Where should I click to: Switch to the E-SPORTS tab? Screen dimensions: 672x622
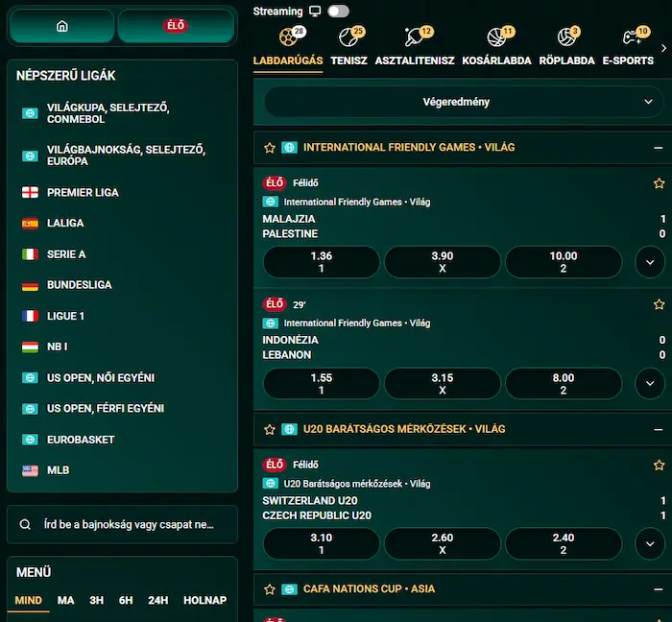tap(628, 60)
